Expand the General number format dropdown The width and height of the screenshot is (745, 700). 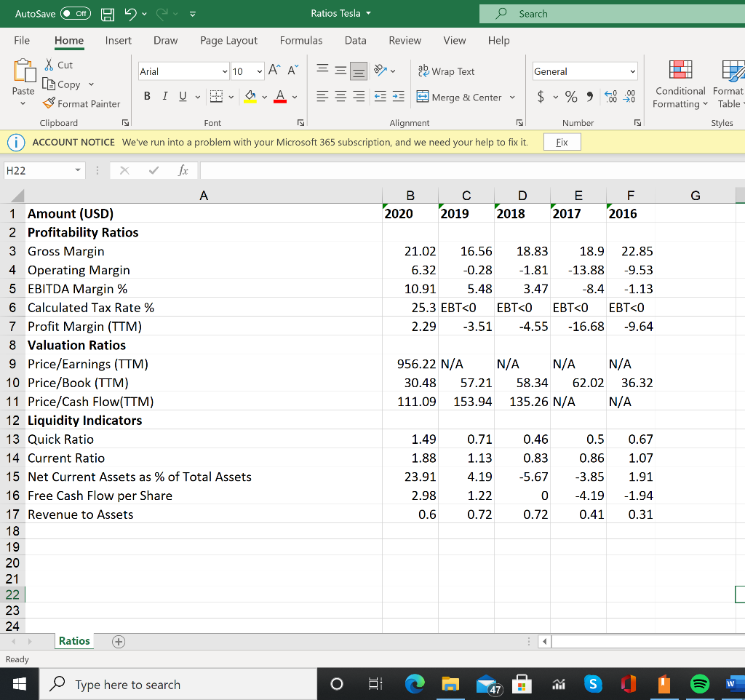pyautogui.click(x=633, y=71)
